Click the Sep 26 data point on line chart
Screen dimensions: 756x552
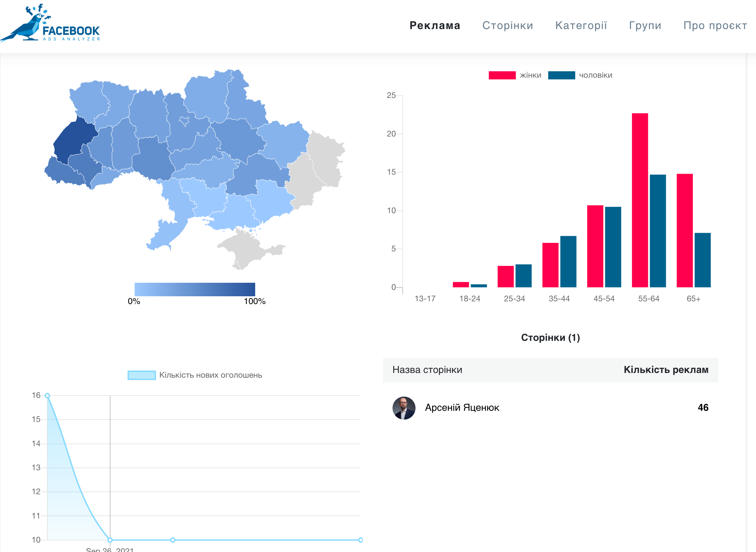click(x=110, y=540)
